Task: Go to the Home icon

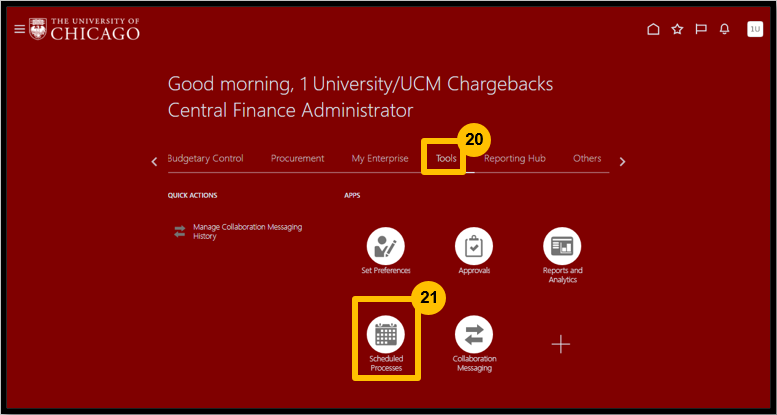Action: [654, 30]
